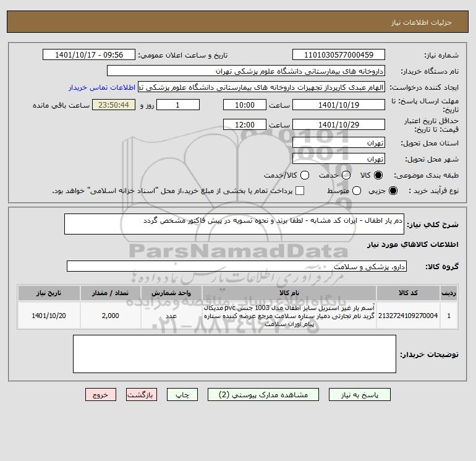Select the کالا/خدمت radio button
This screenshot has height=461, width=476.
305,175
